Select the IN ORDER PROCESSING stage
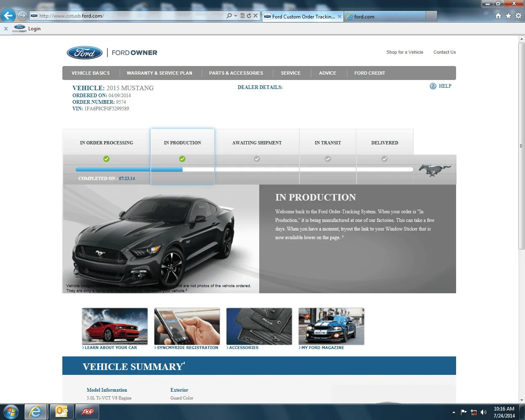 [106, 143]
